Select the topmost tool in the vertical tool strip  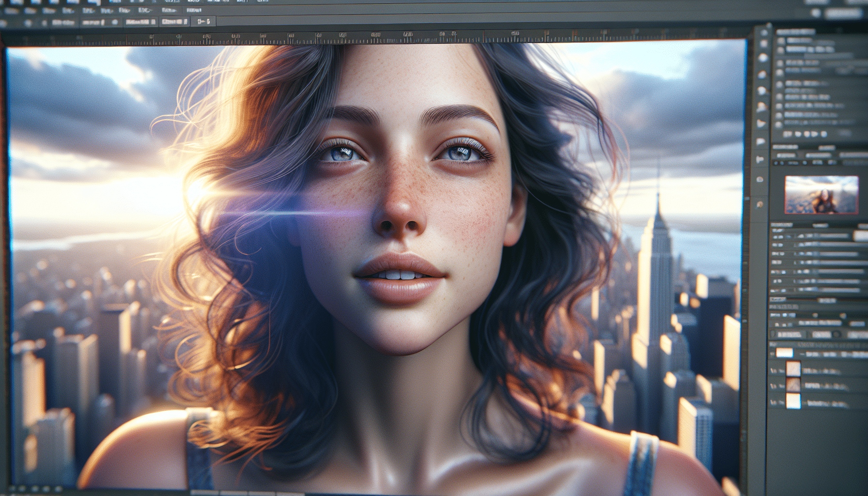(x=764, y=33)
